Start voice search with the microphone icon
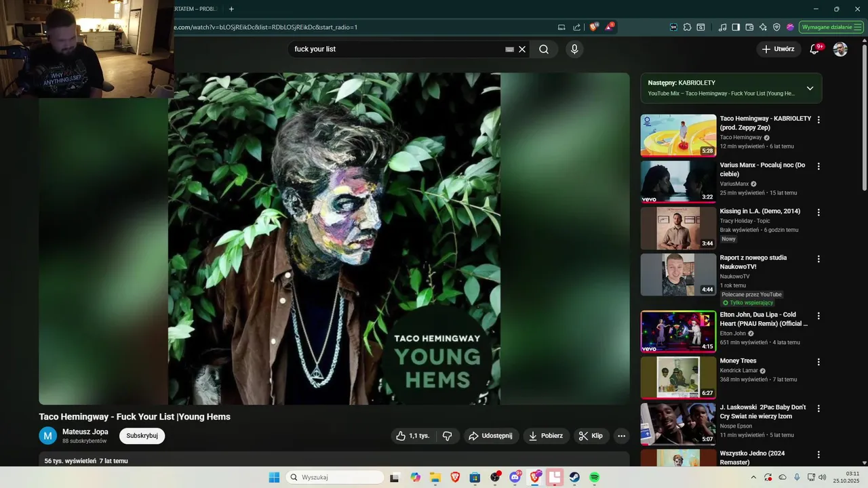 574,49
